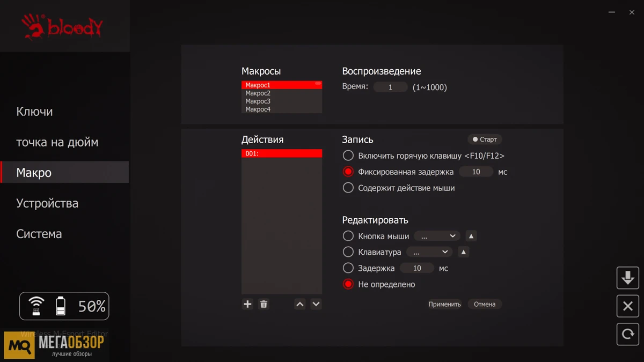Open the Клавиатура dropdown

click(429, 252)
